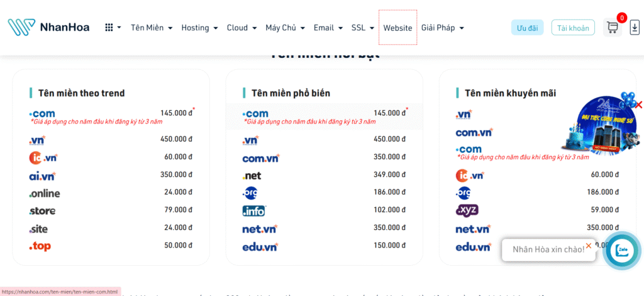Expand the Tên Miền dropdown menu
The image size is (644, 296).
(x=152, y=28)
